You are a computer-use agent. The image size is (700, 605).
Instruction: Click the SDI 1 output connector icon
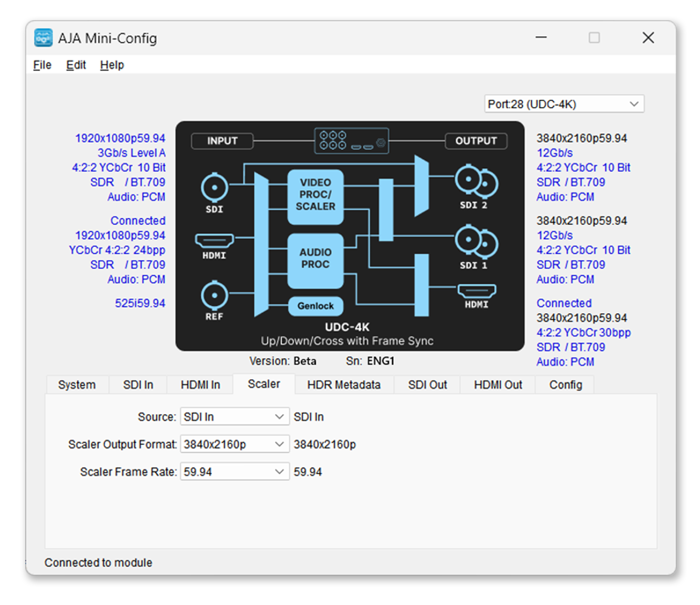(x=476, y=242)
